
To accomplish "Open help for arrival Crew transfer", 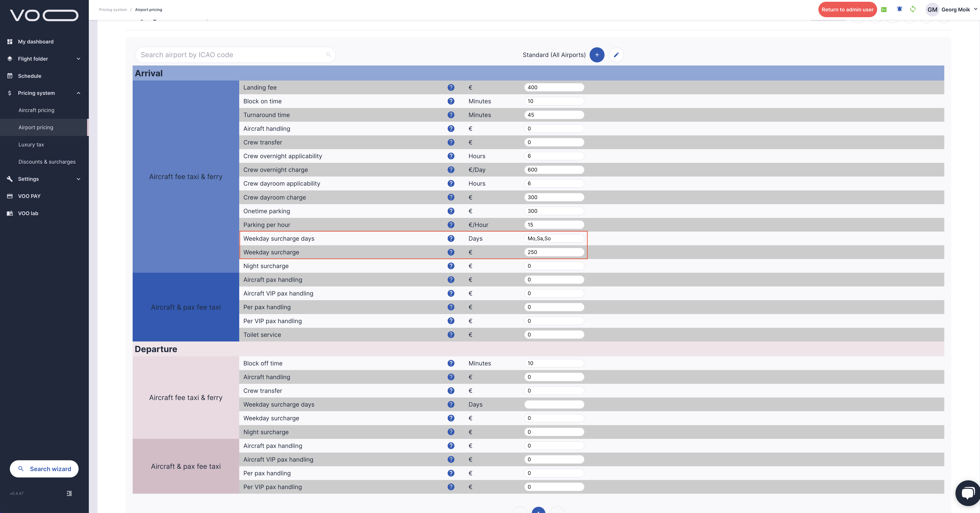I will point(451,142).
